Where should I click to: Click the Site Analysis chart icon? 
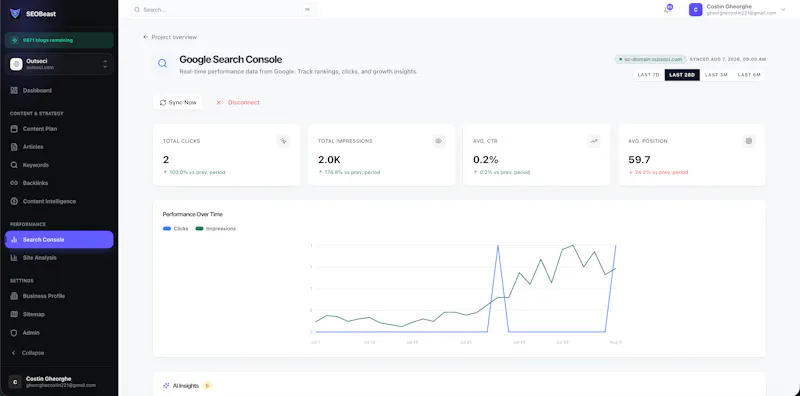pos(14,258)
